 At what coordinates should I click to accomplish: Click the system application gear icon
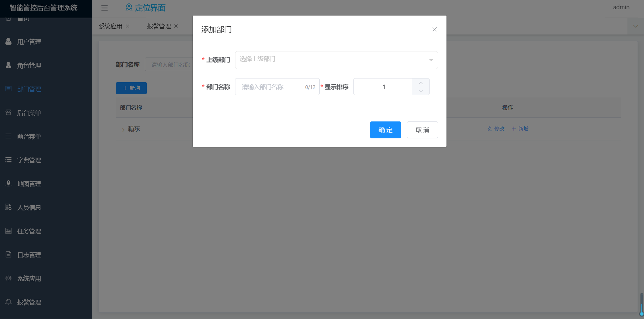click(x=8, y=278)
